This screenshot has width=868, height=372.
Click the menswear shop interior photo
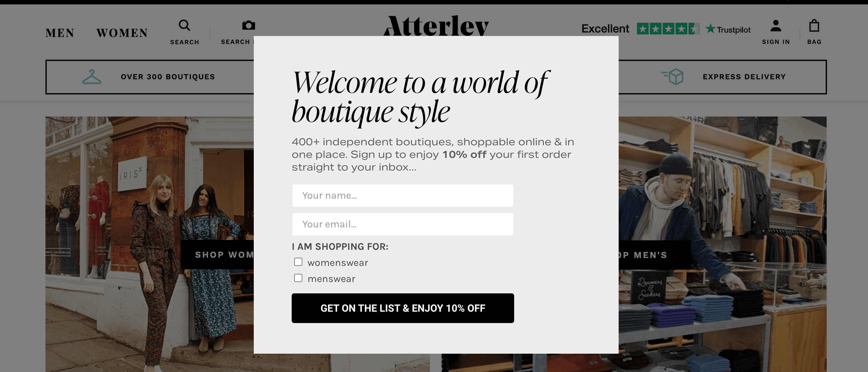722,244
